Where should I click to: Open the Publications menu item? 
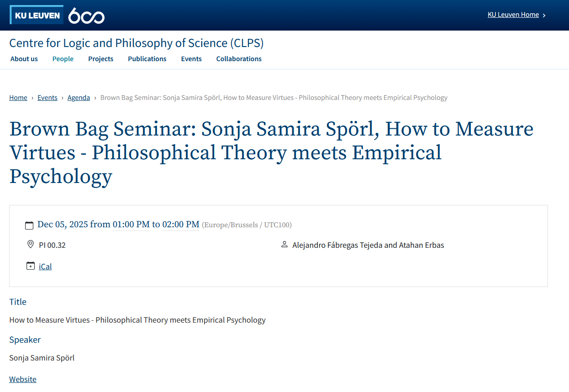coord(147,59)
